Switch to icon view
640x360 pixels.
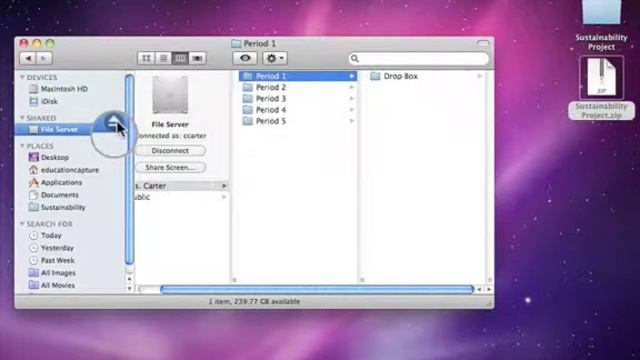coord(146,58)
